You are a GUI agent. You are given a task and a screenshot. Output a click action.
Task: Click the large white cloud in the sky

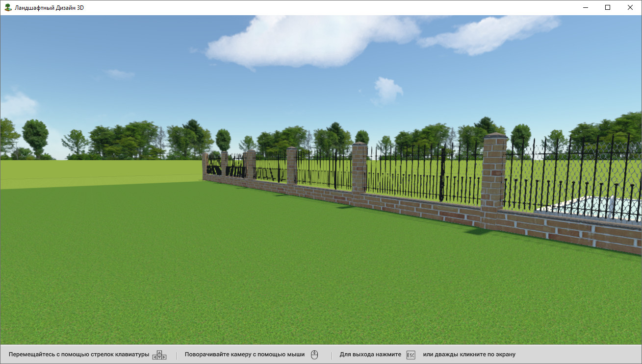309,42
